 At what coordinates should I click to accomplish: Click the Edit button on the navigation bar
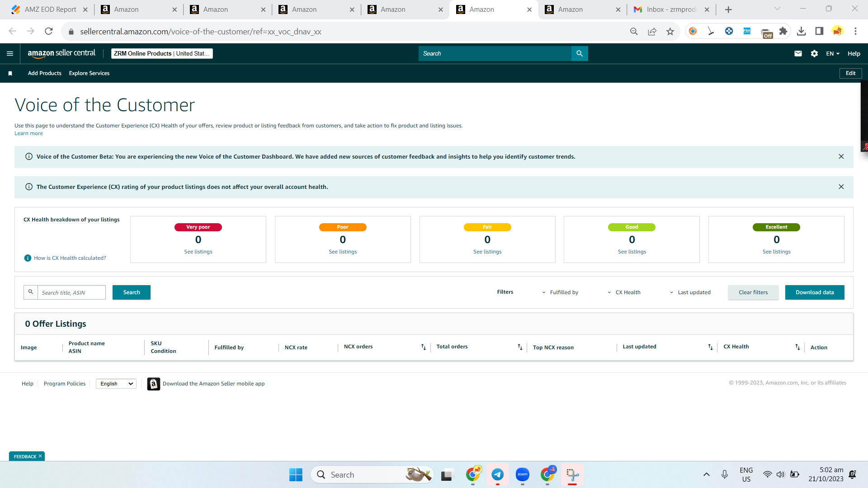[x=851, y=73]
